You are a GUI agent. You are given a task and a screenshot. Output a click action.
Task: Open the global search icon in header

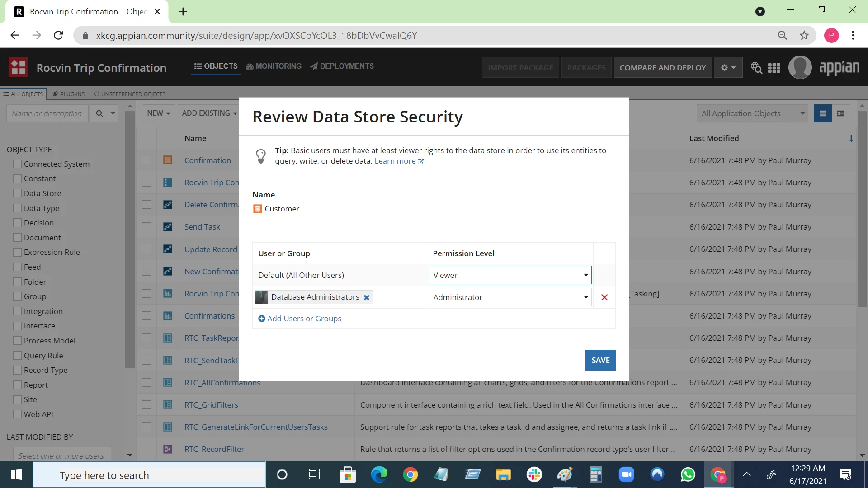756,68
